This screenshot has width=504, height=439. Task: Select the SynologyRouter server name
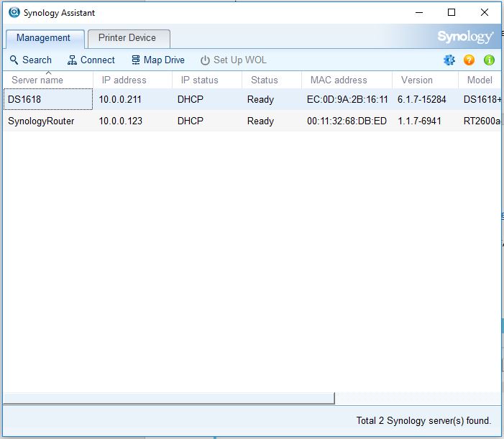point(41,121)
